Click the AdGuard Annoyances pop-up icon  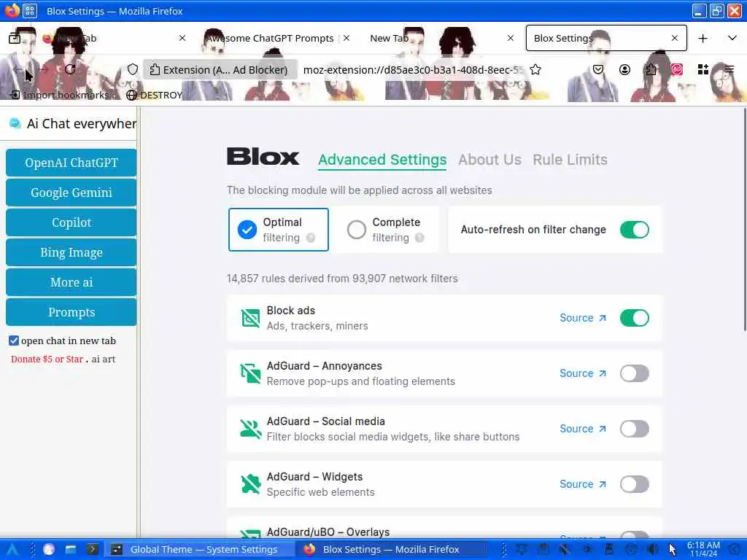(x=251, y=373)
